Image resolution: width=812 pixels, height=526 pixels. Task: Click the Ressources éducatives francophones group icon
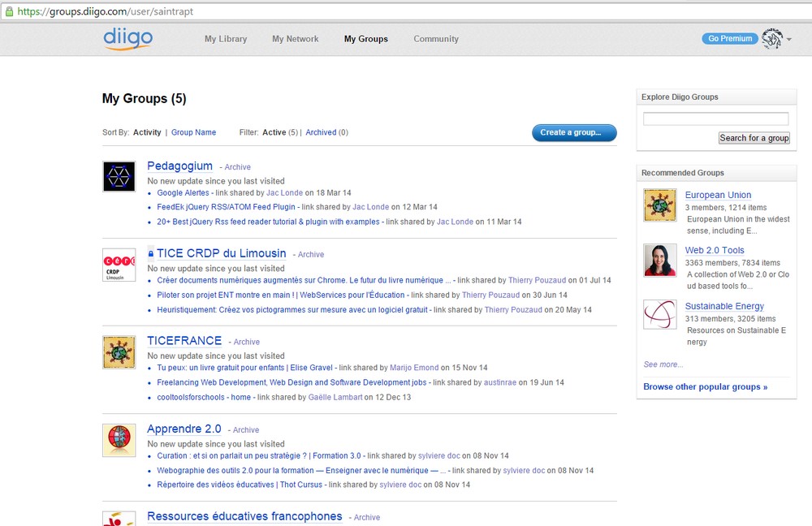[119, 519]
